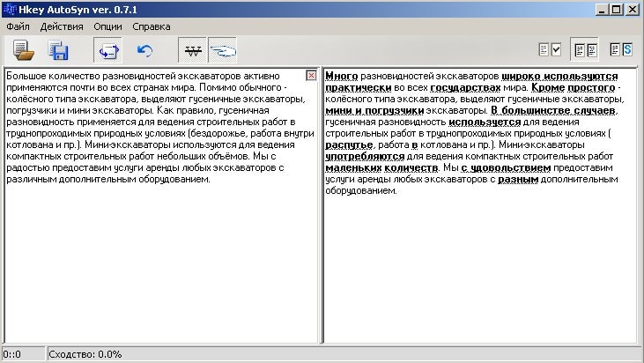Click the open file folder icon
This screenshot has width=644, height=363.
tap(23, 51)
